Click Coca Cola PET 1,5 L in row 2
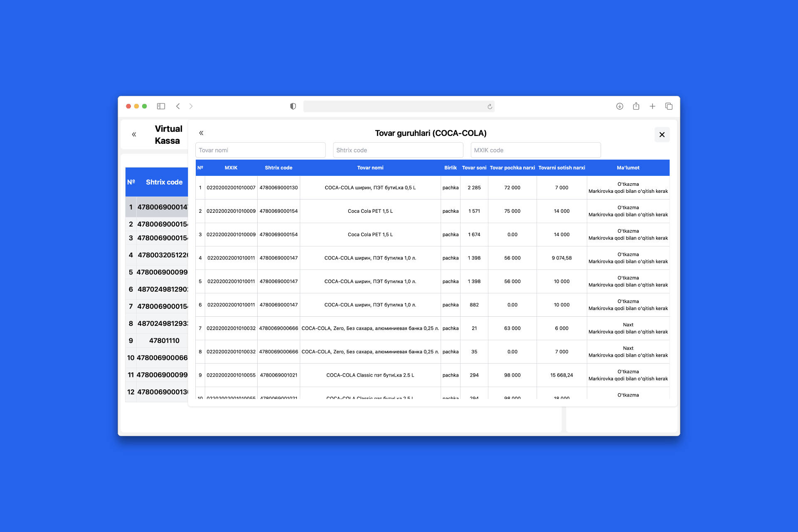This screenshot has width=798, height=532. tap(370, 211)
